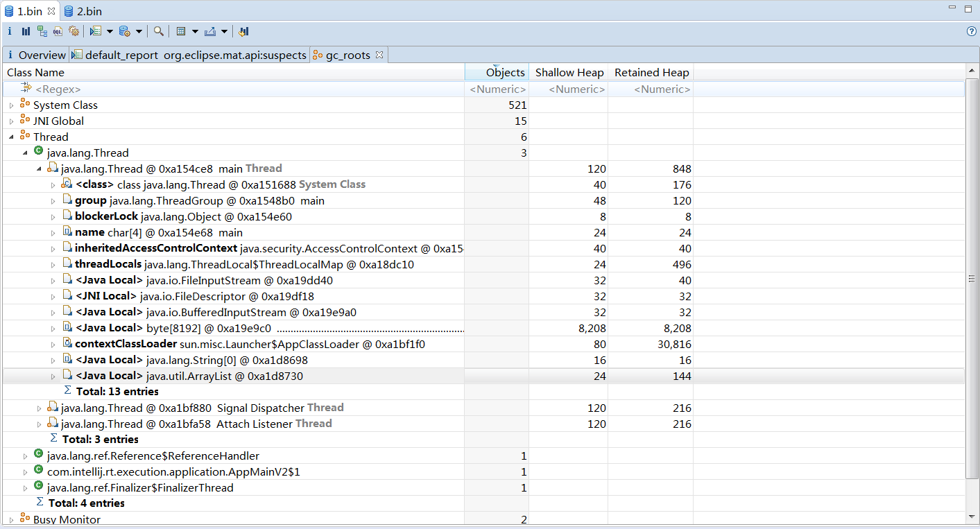Collapse the Thread root node
The height and width of the screenshot is (529, 980).
point(11,137)
